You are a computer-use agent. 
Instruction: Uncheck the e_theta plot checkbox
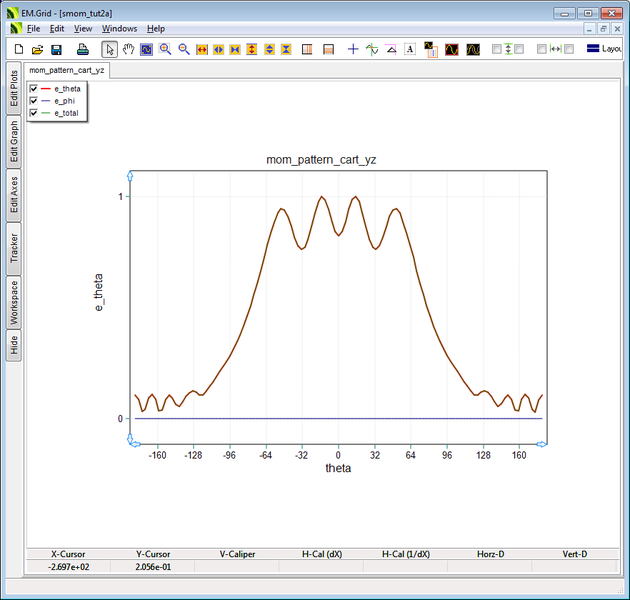(x=34, y=89)
